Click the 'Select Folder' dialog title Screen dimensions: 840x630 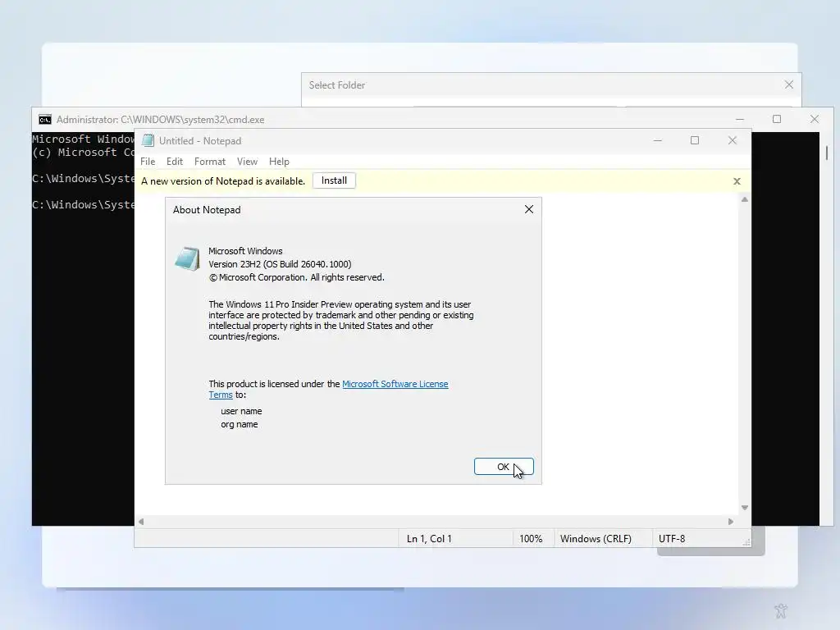click(337, 85)
